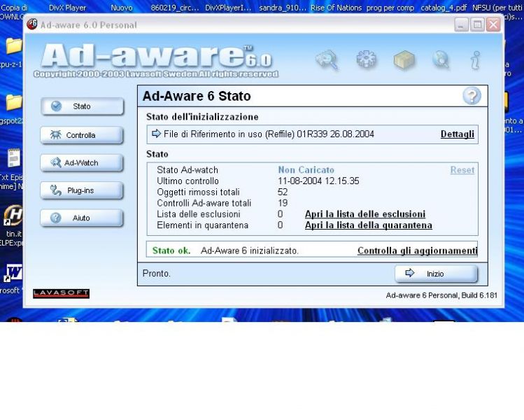Screen dimensions: 524x420
Task: Select the "DivX Player" desktop label
Action: pos(67,8)
